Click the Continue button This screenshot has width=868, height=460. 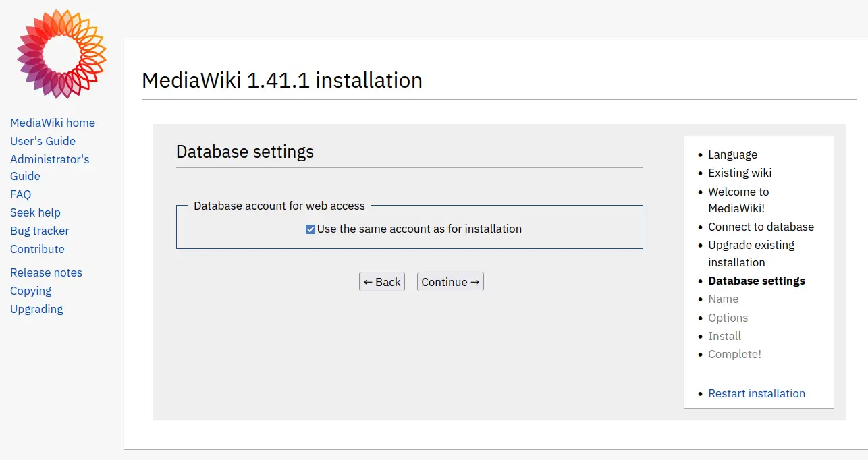[x=450, y=282]
